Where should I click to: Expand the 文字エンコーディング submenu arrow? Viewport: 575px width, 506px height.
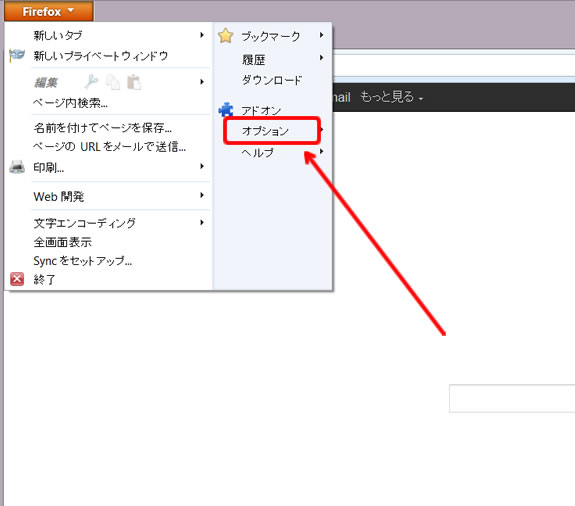202,222
